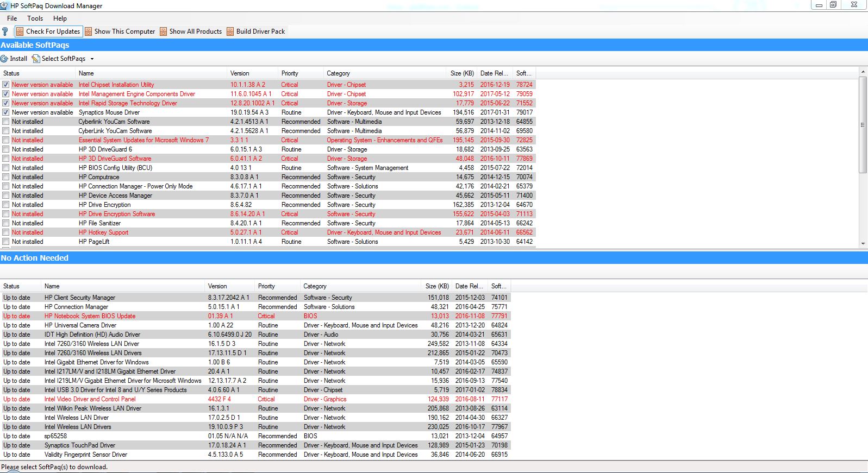The height and width of the screenshot is (473, 868).
Task: Select Validity Fingerprint Sensor Driver row
Action: (x=255, y=455)
